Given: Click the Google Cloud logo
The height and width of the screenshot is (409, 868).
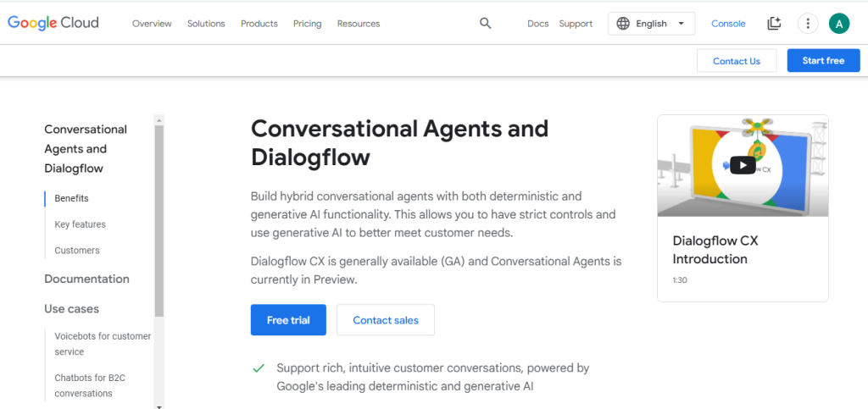Looking at the screenshot, I should point(53,23).
